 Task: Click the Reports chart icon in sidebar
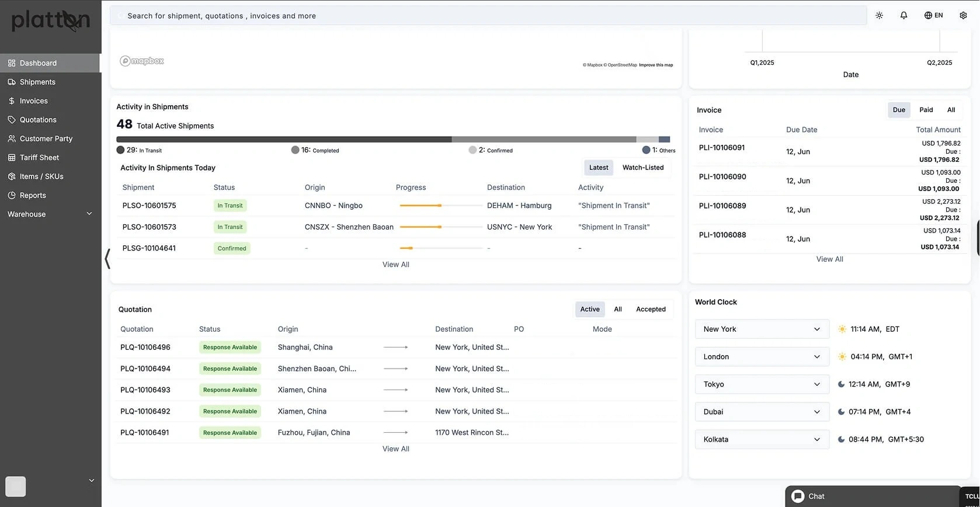pyautogui.click(x=12, y=196)
